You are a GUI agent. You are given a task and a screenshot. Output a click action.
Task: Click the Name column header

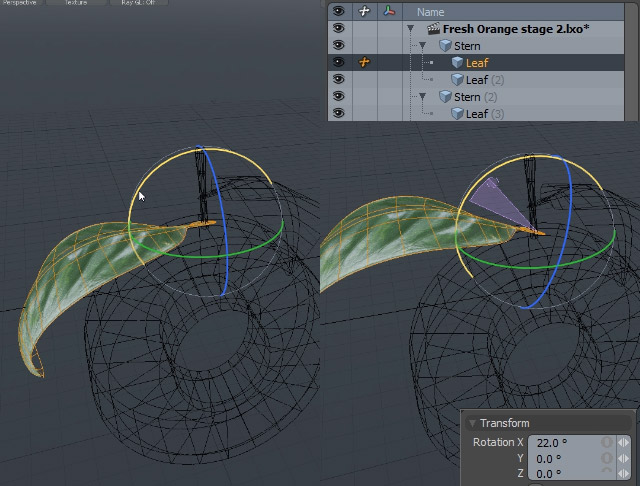[x=513, y=12]
